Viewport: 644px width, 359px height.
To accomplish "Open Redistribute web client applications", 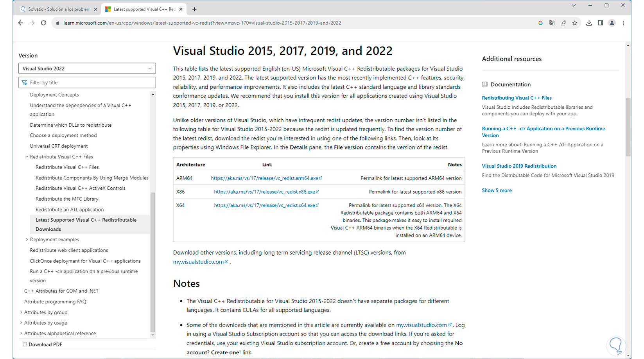I will tap(69, 250).
